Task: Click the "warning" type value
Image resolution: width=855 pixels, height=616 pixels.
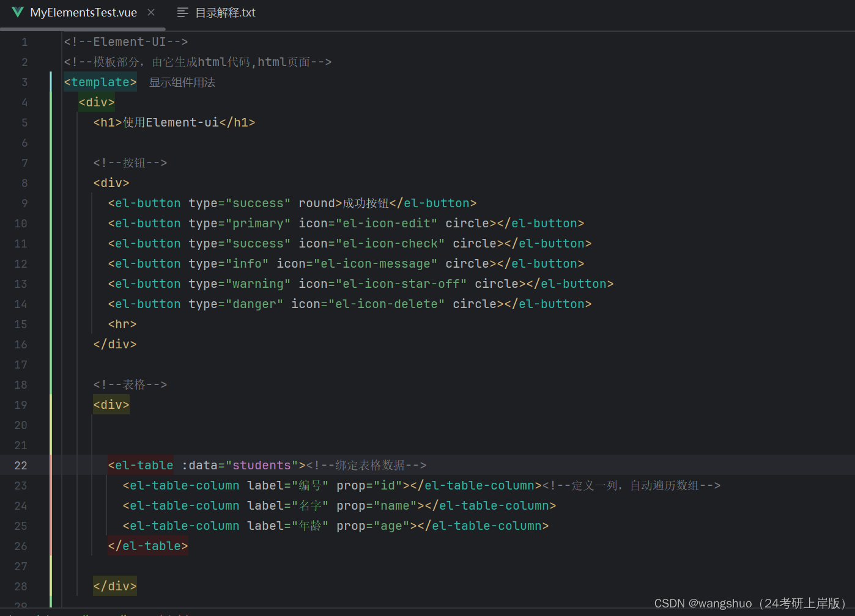Action: (259, 284)
